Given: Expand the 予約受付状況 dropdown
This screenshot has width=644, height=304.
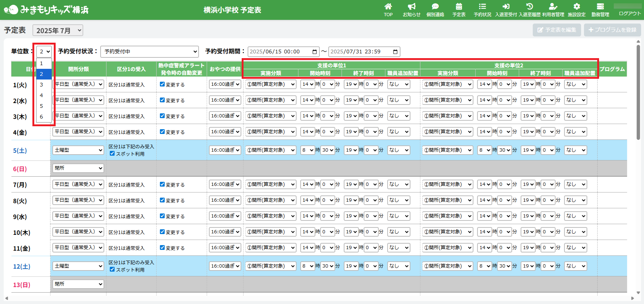Looking at the screenshot, I should coord(149,52).
